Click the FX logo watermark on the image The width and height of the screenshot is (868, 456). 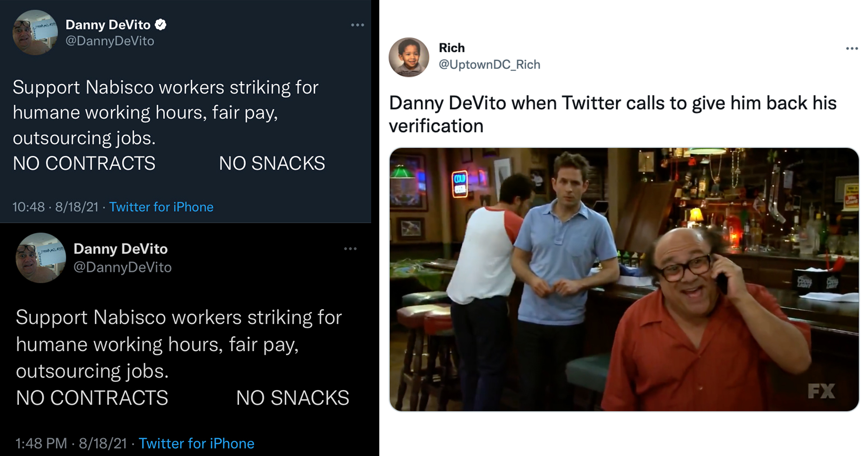point(821,391)
